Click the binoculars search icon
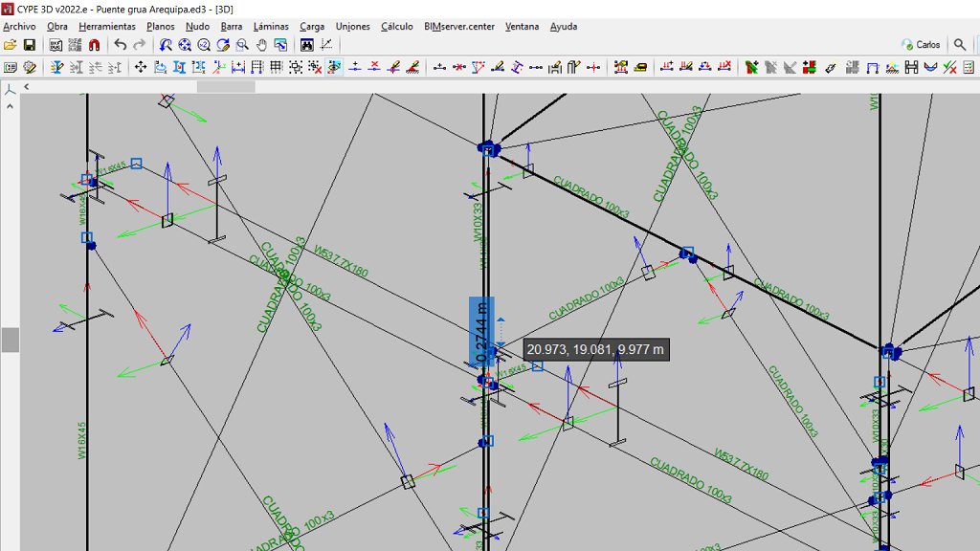 pyautogui.click(x=306, y=45)
